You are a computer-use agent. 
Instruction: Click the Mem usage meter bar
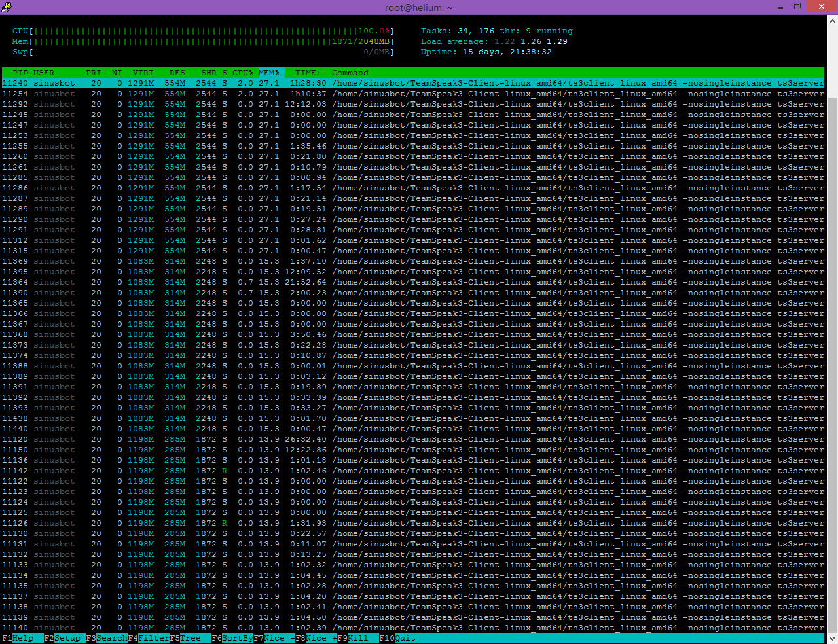click(x=203, y=41)
